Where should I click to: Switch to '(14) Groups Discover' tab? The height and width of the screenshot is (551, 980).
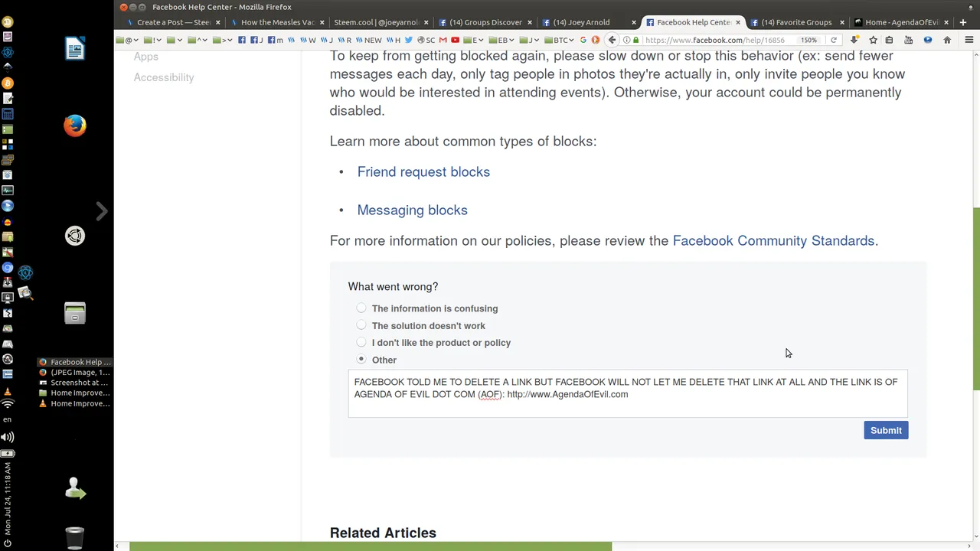pos(485,22)
